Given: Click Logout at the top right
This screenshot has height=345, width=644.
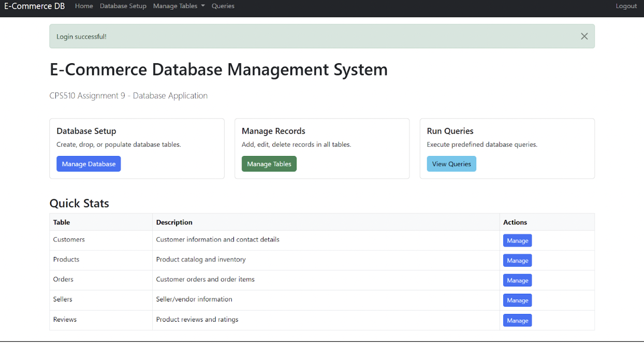Looking at the screenshot, I should [626, 6].
